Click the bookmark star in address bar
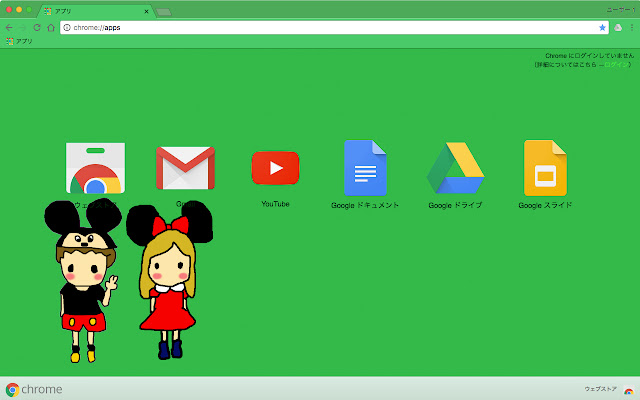640x400 pixels. (602, 27)
